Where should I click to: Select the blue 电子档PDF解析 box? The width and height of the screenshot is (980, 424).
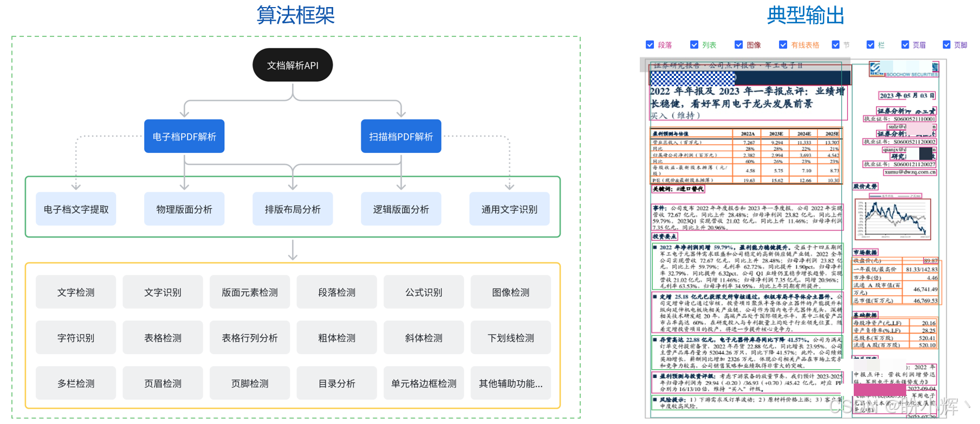pos(184,136)
